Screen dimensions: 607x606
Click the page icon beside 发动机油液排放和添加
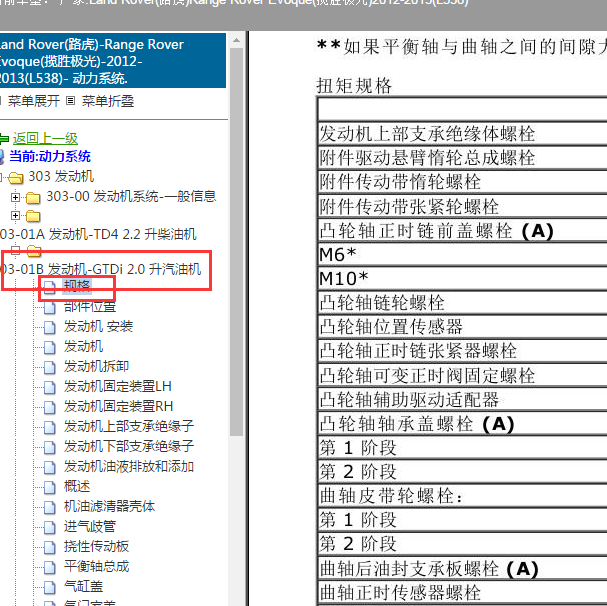[50, 468]
